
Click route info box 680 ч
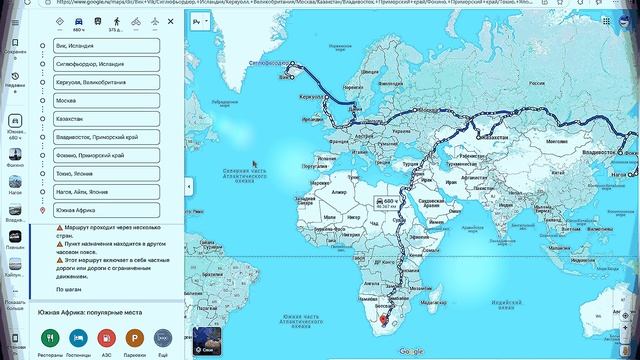(386, 203)
